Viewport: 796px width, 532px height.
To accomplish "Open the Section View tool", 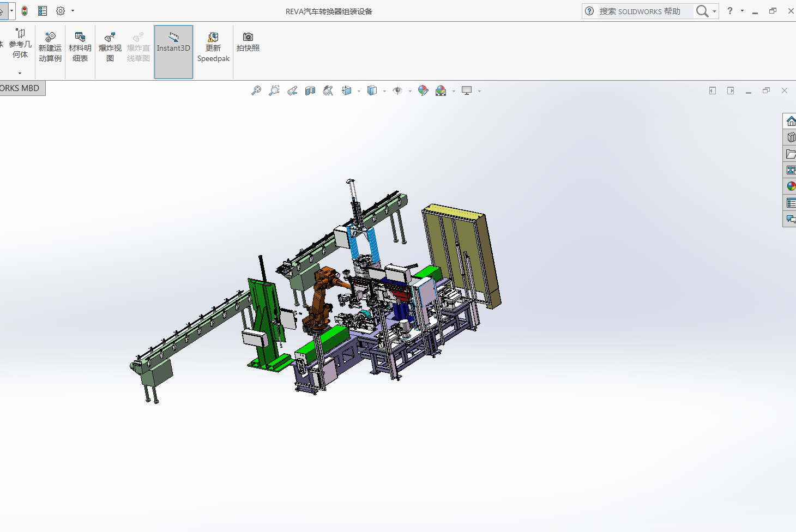I will tap(310, 91).
